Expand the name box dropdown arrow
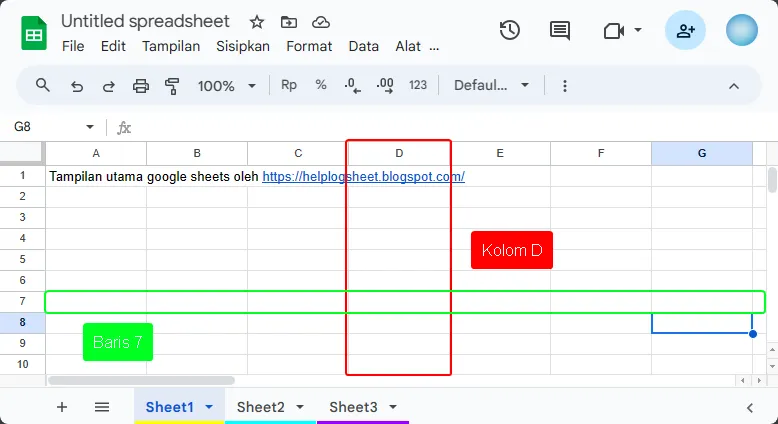Screen dimensions: 778x424 coord(90,127)
